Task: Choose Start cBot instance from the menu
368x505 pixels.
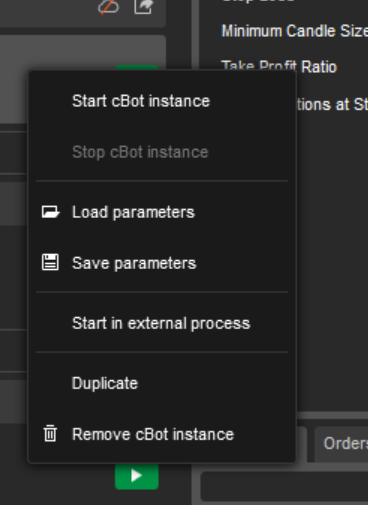Action: [x=141, y=101]
